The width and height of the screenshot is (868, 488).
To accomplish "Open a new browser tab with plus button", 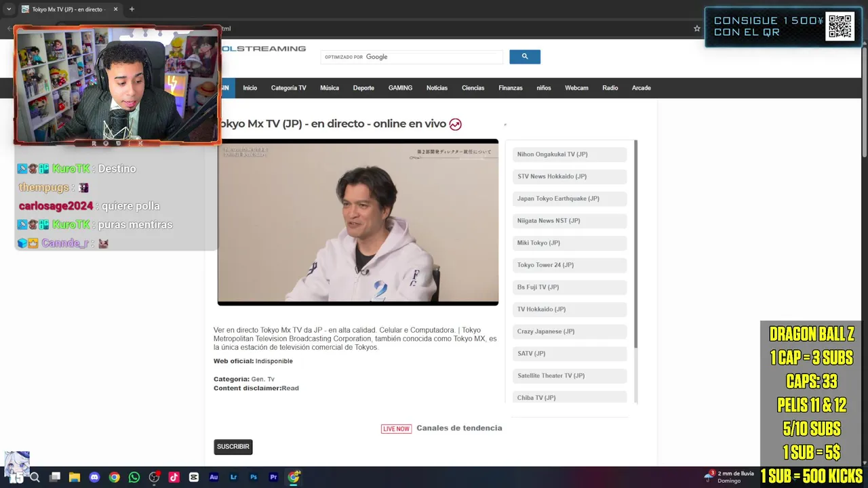I will tap(132, 9).
